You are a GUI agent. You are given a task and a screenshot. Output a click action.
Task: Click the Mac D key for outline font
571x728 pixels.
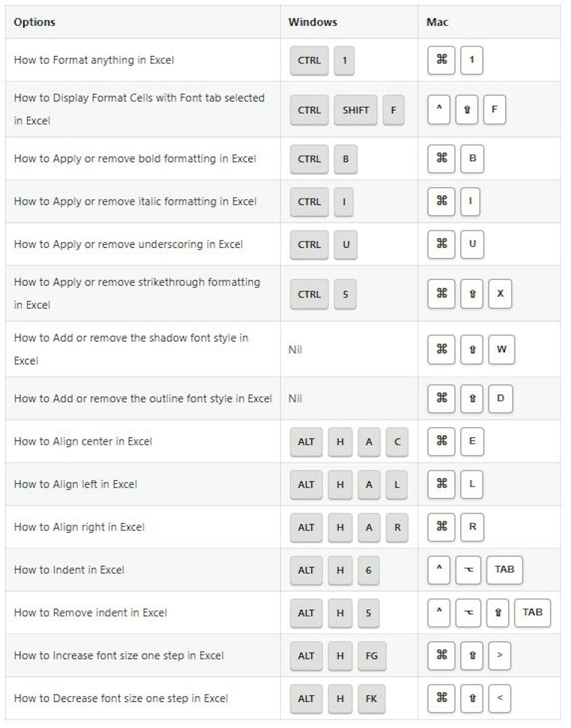pyautogui.click(x=501, y=398)
